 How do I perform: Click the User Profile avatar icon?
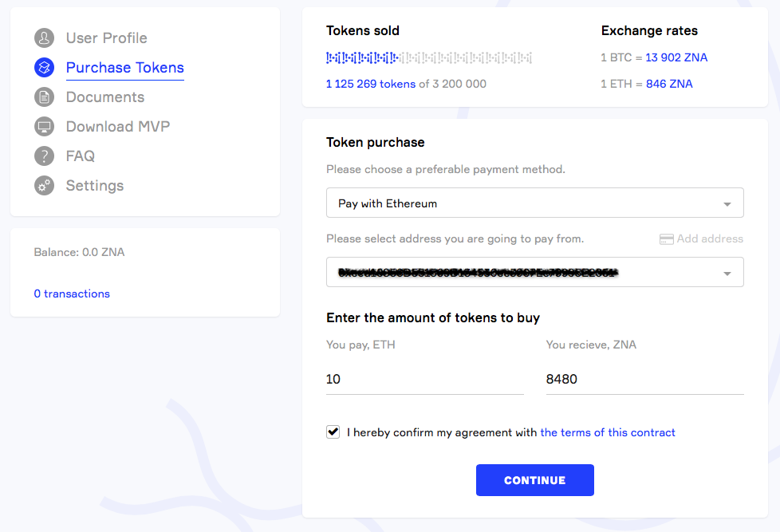click(x=44, y=37)
